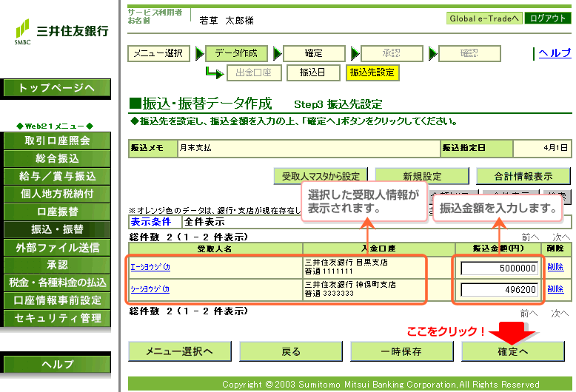576x392 pixels.
Task: Click 前へ below the table
Action: (529, 314)
